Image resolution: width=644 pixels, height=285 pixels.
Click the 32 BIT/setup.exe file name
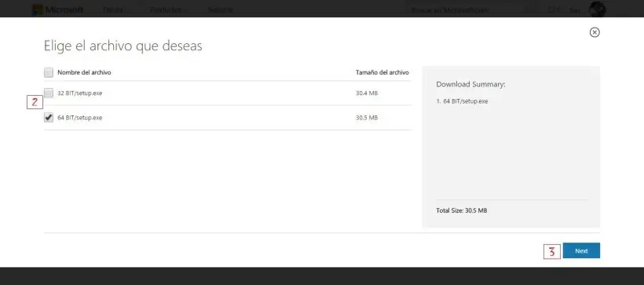pyautogui.click(x=79, y=93)
